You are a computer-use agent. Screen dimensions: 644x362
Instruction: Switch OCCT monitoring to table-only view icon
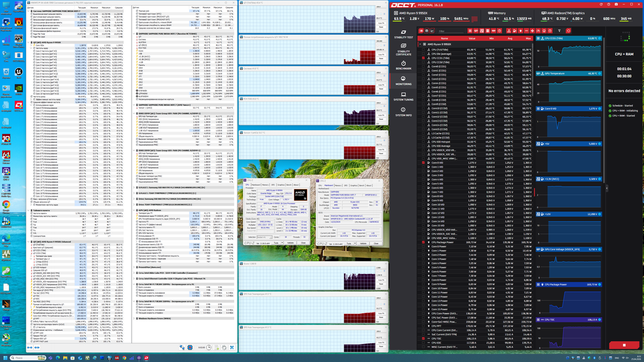(427, 31)
